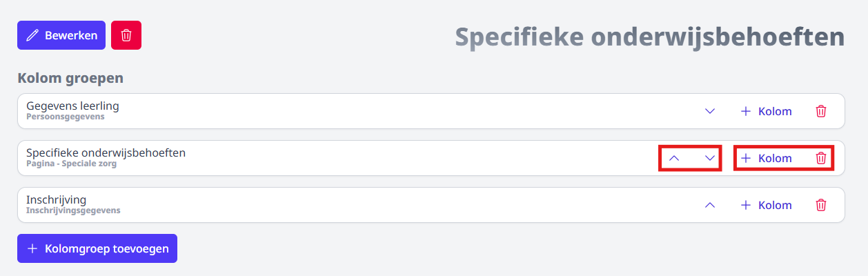Click the red trash button beside Bewerken
The height and width of the screenshot is (276, 868).
(126, 35)
